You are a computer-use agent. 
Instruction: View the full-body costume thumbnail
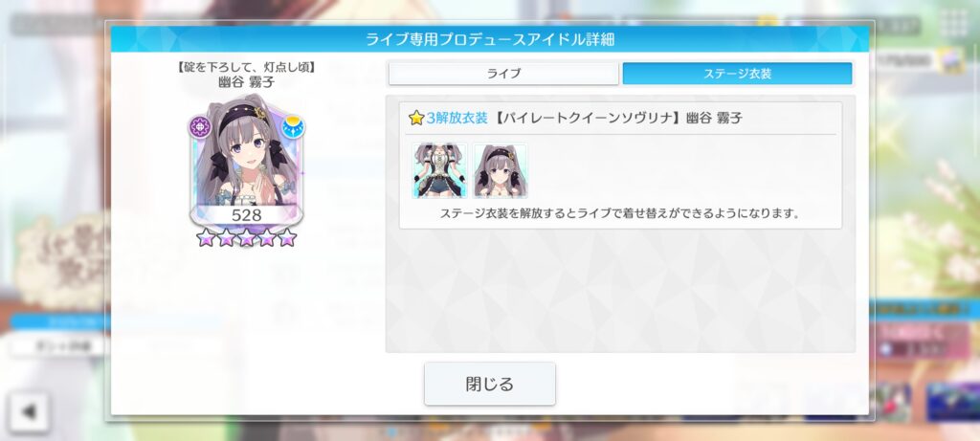(x=439, y=170)
